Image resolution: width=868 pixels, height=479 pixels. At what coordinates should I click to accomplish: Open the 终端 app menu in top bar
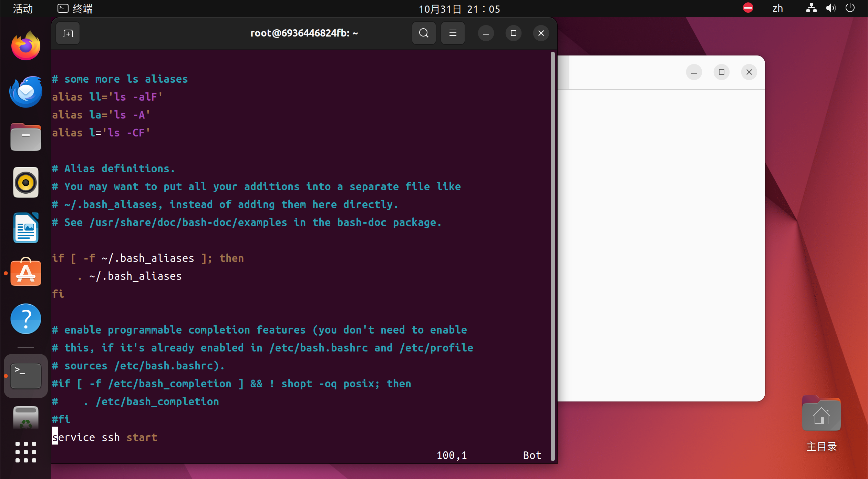click(x=75, y=9)
